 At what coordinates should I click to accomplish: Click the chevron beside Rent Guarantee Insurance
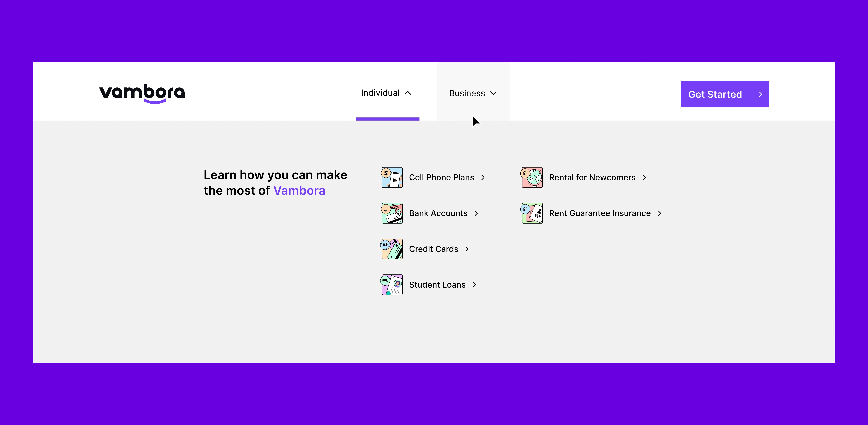(659, 213)
